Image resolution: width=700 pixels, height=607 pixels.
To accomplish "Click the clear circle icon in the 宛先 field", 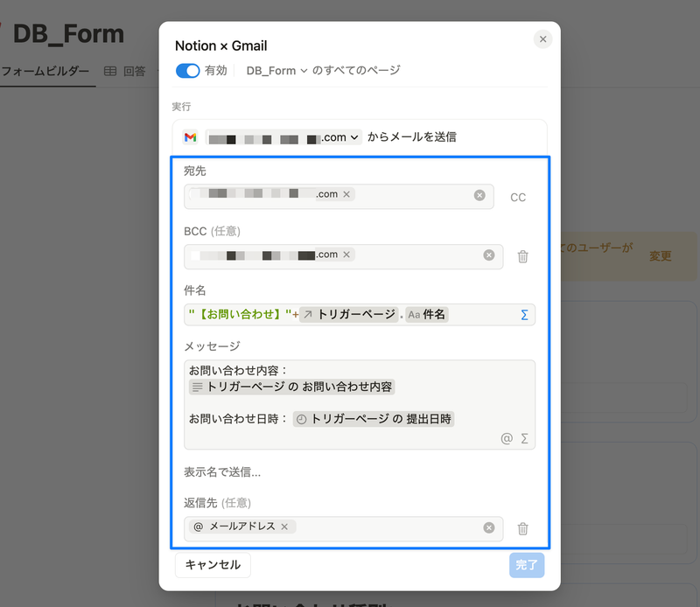I will (479, 196).
